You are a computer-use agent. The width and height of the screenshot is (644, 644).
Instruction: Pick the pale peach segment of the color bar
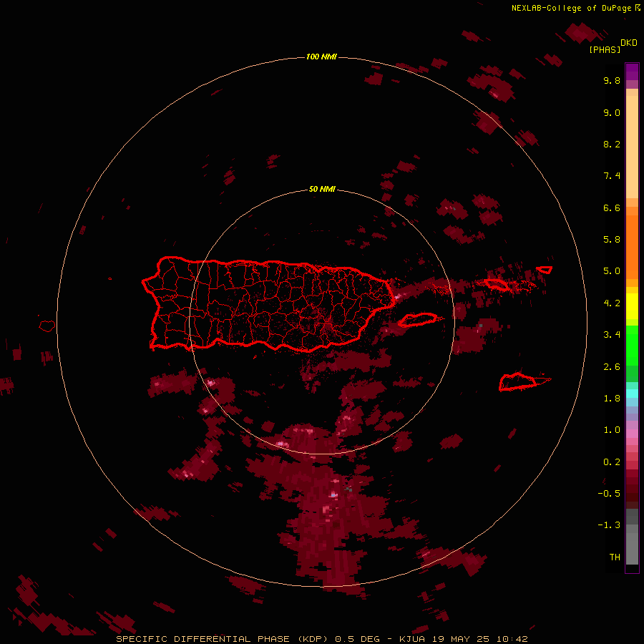632,147
